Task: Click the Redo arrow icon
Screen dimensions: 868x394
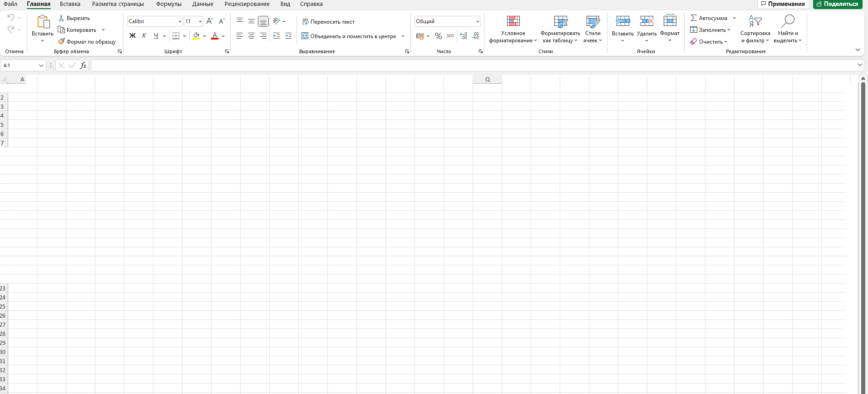Action: pyautogui.click(x=11, y=30)
